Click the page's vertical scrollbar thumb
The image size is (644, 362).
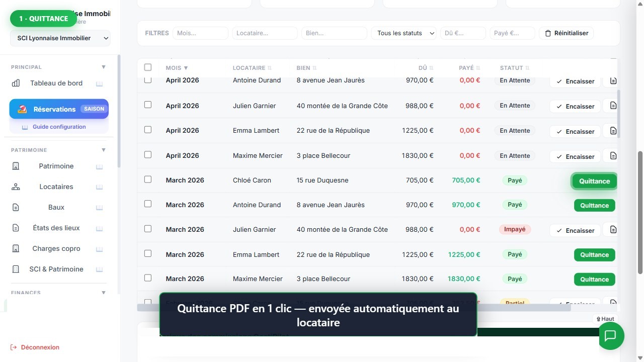pos(640,212)
